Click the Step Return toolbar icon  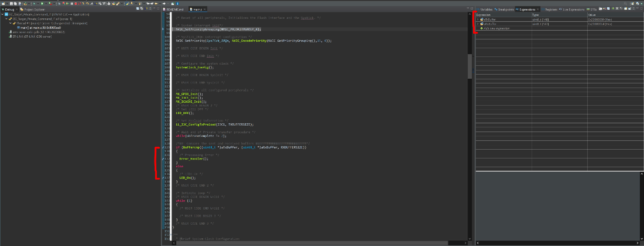coord(91,4)
